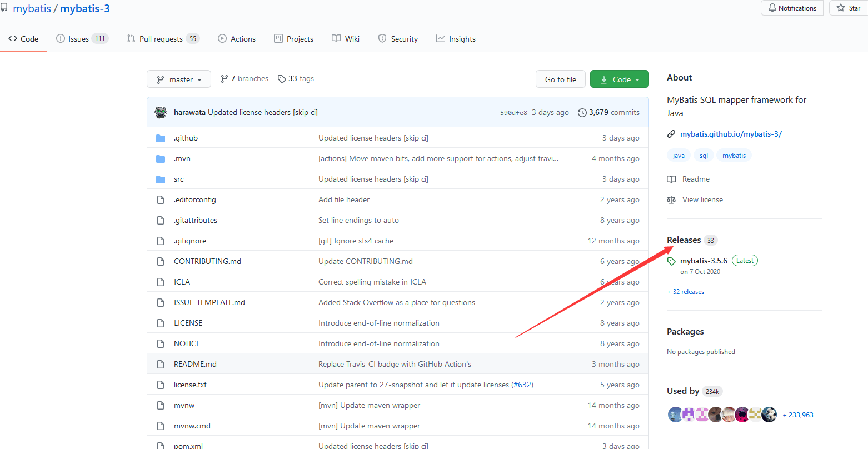Open the ICLA file

click(182, 282)
